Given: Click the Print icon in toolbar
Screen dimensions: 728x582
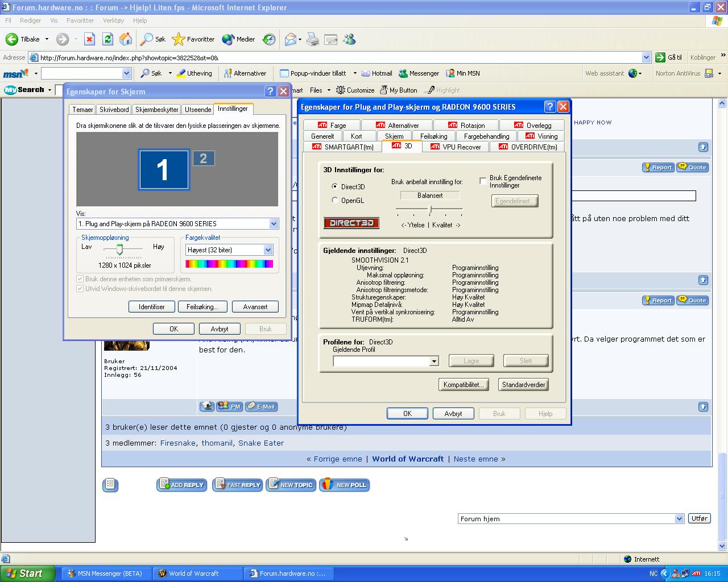Looking at the screenshot, I should pos(313,39).
